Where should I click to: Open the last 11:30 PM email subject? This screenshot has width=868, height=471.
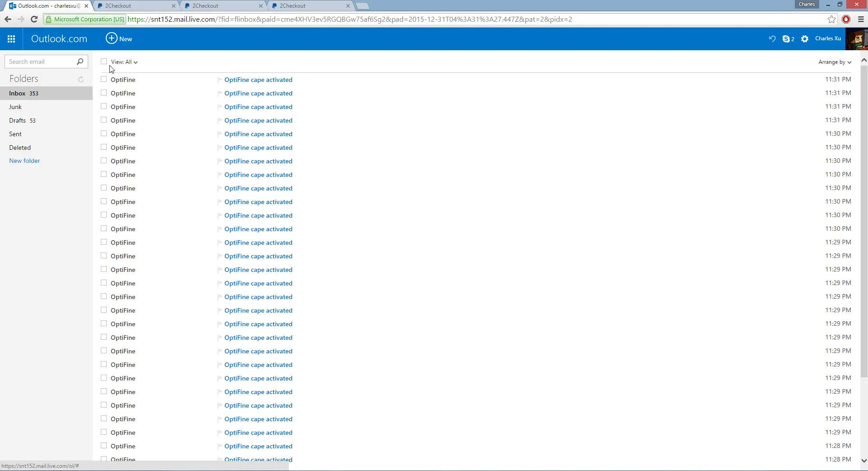click(258, 229)
